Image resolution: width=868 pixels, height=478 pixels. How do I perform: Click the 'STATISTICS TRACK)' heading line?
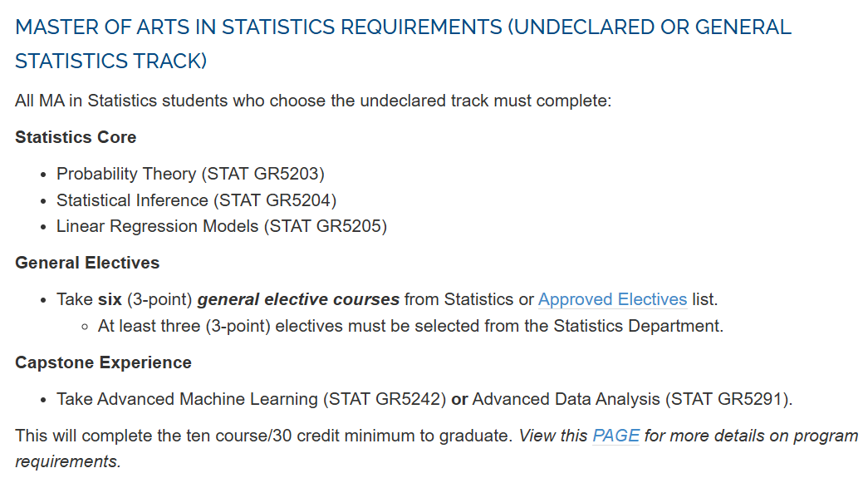click(x=110, y=61)
